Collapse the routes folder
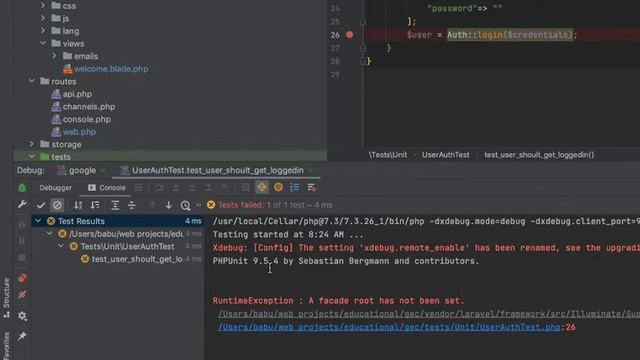 coord(32,81)
